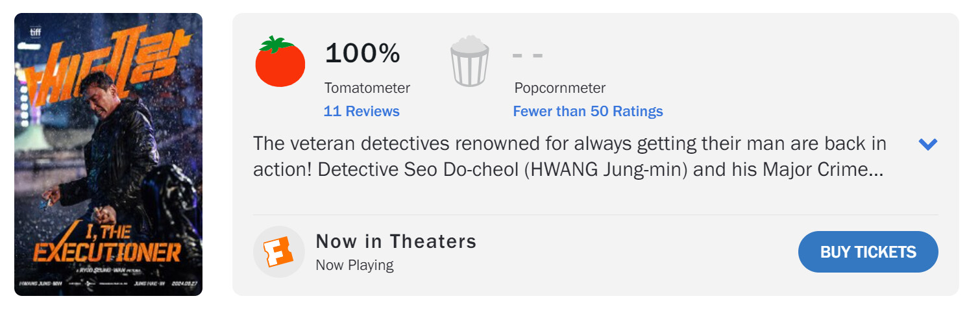Open the 11 Reviews link

point(361,111)
